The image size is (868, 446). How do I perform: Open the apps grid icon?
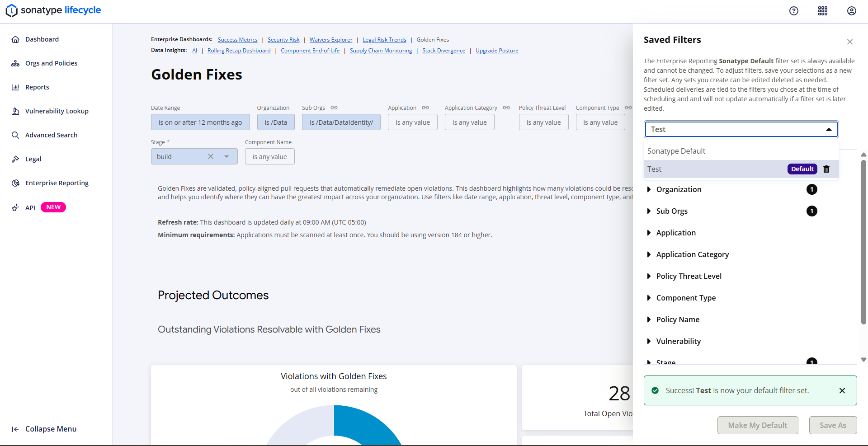[823, 11]
